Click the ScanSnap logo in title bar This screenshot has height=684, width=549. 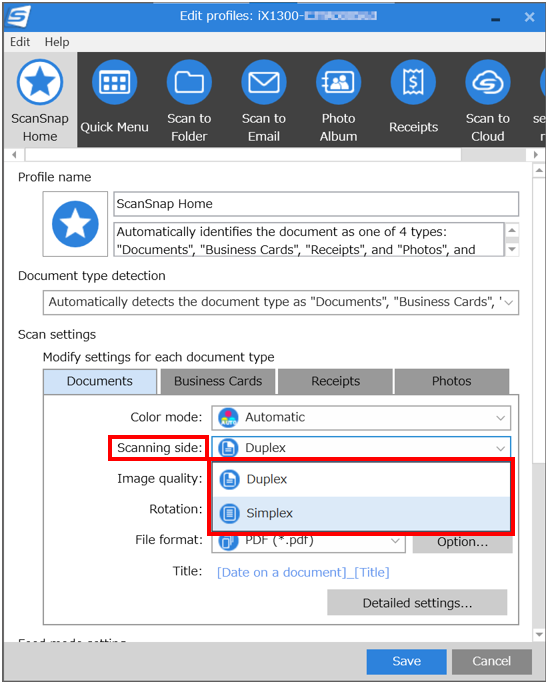[20, 17]
